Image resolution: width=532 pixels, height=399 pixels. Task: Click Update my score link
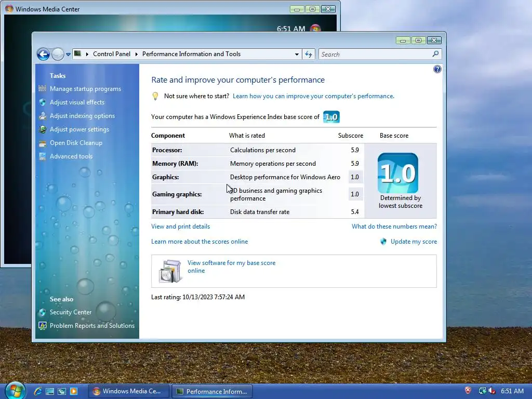click(x=414, y=242)
